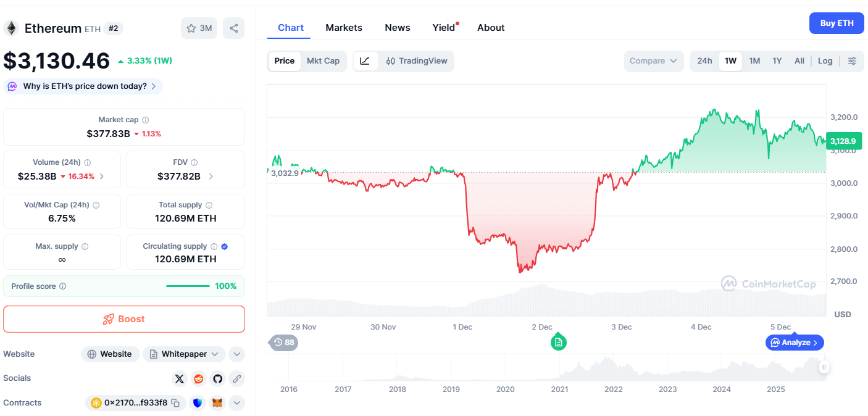Open the X (Twitter) social link
The width and height of the screenshot is (868, 416).
coord(179,378)
